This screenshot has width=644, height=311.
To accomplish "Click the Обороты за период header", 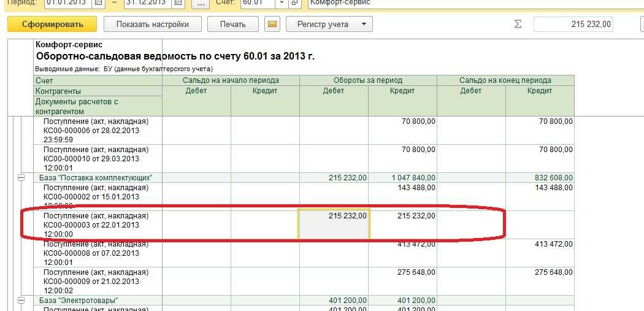I will pos(369,80).
